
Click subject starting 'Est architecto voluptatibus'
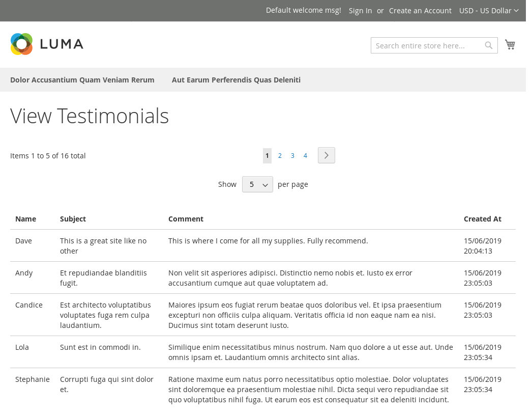tap(105, 315)
